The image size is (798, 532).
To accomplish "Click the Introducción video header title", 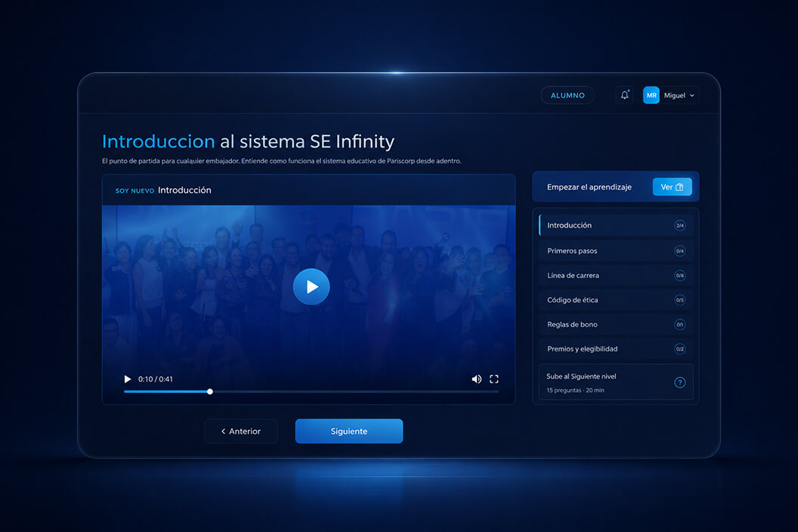I will 184,190.
